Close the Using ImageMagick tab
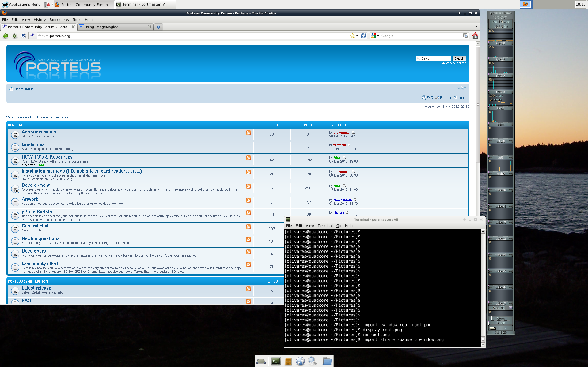The image size is (588, 367). pyautogui.click(x=150, y=27)
